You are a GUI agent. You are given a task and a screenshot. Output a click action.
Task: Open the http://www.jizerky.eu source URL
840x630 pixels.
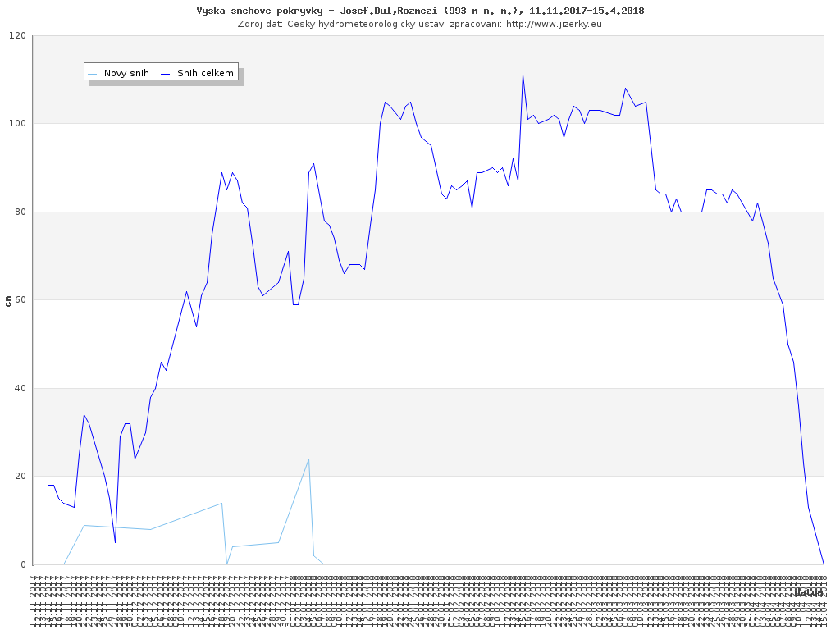click(554, 24)
